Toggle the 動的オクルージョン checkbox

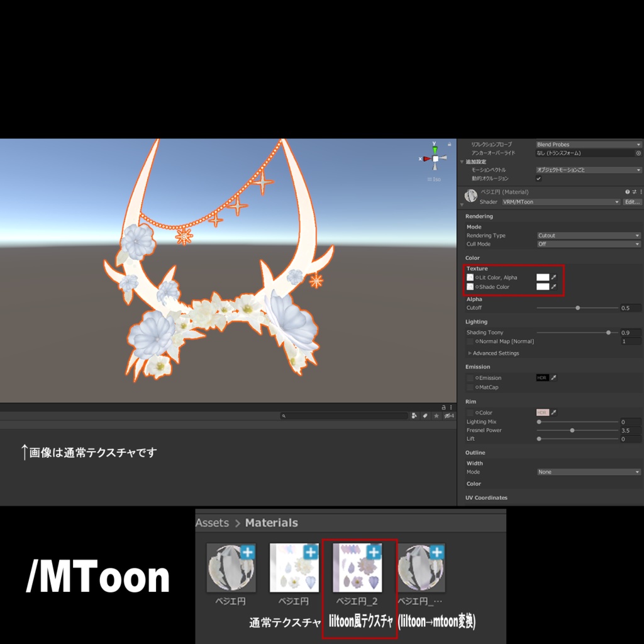(x=538, y=178)
